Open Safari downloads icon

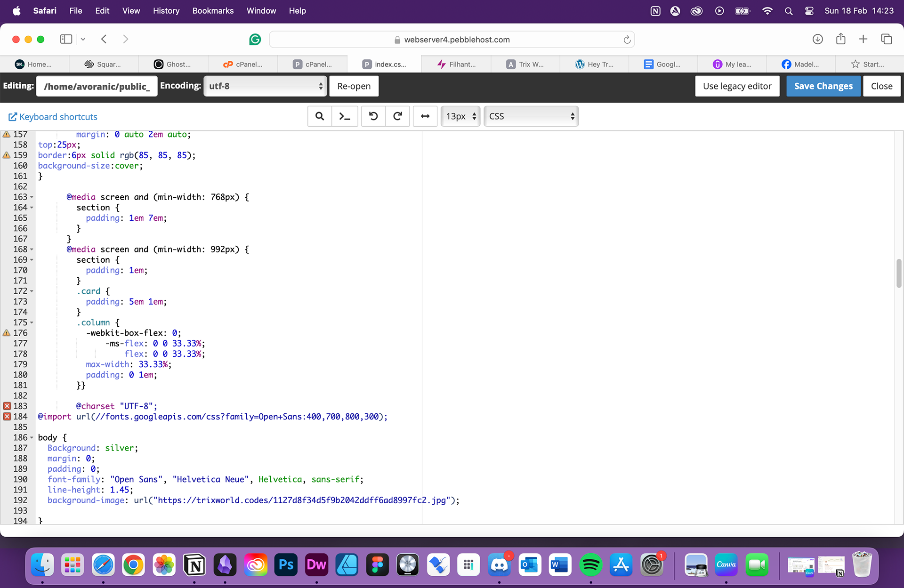pyautogui.click(x=817, y=40)
